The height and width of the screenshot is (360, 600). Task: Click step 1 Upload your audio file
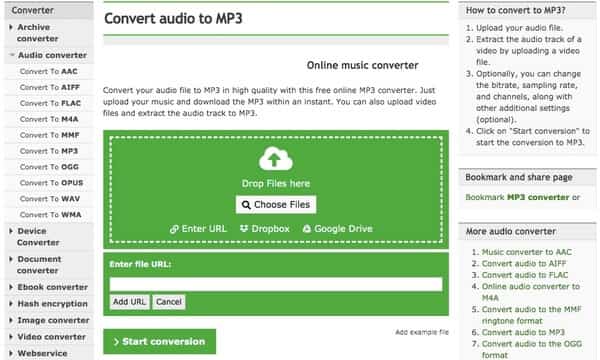(519, 28)
